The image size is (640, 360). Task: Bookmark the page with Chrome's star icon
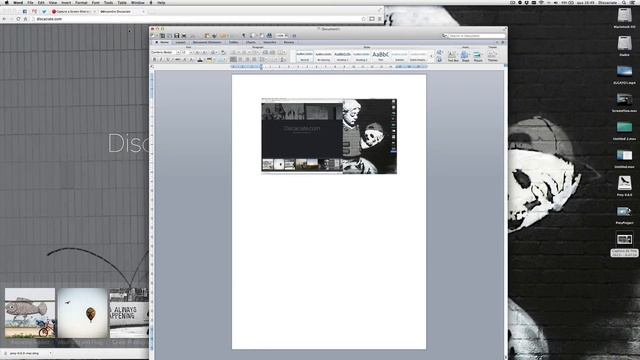click(363, 19)
